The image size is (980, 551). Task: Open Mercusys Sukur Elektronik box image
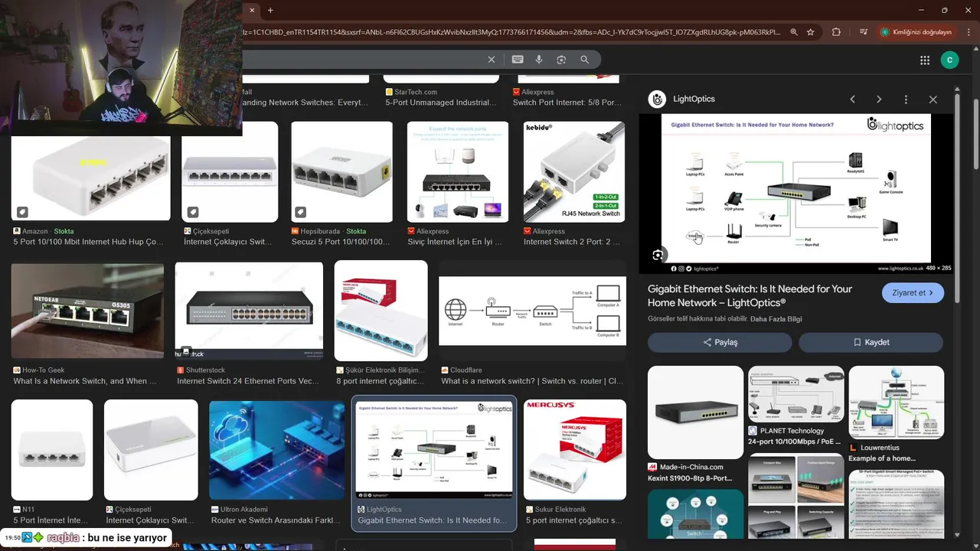(x=574, y=450)
